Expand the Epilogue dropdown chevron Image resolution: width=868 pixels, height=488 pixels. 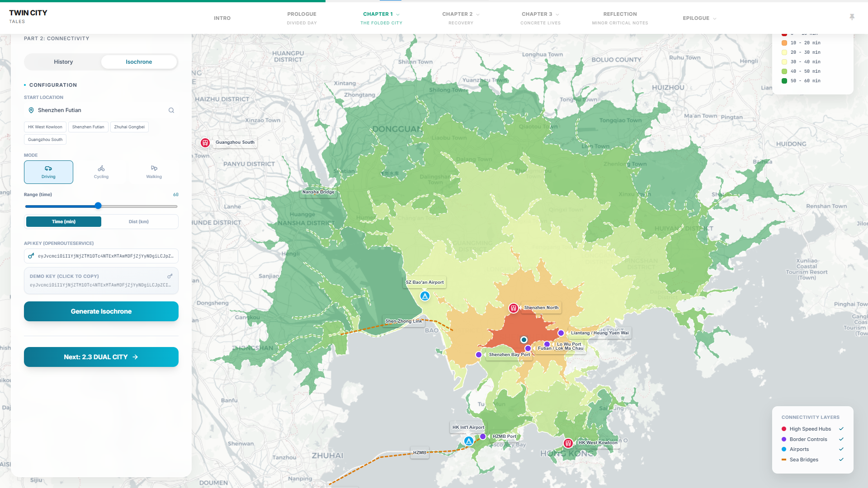[x=715, y=19]
